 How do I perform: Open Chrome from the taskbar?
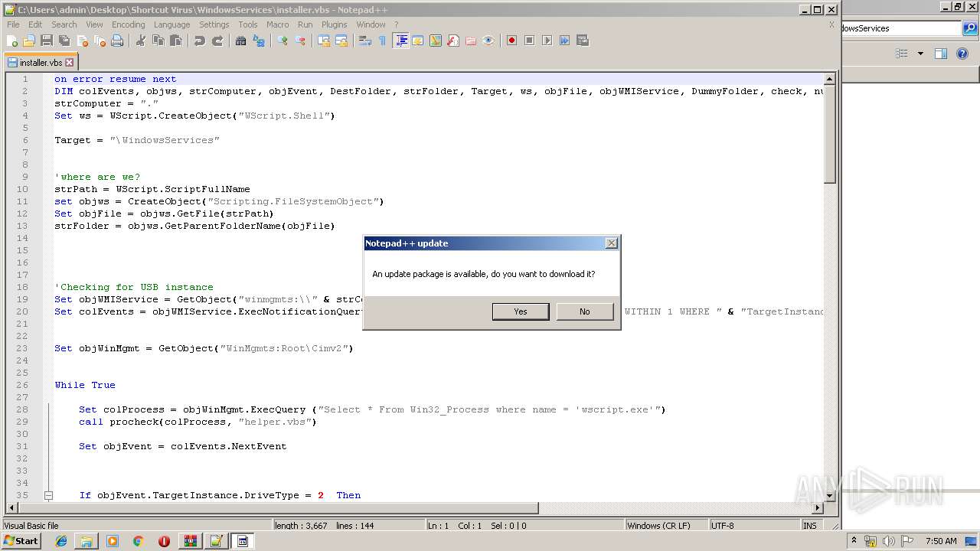139,541
